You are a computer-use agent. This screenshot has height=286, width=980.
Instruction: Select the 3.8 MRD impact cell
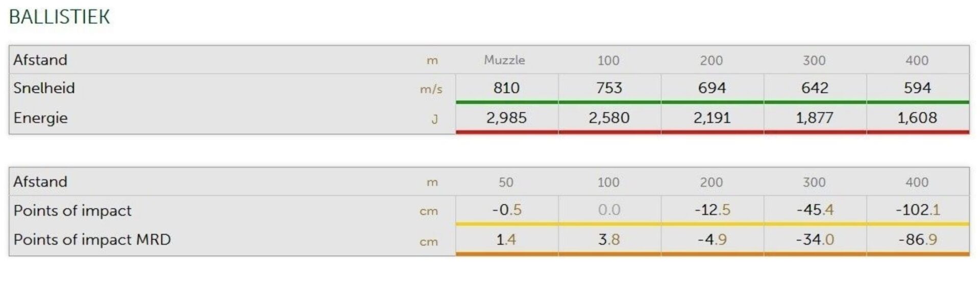(x=609, y=240)
